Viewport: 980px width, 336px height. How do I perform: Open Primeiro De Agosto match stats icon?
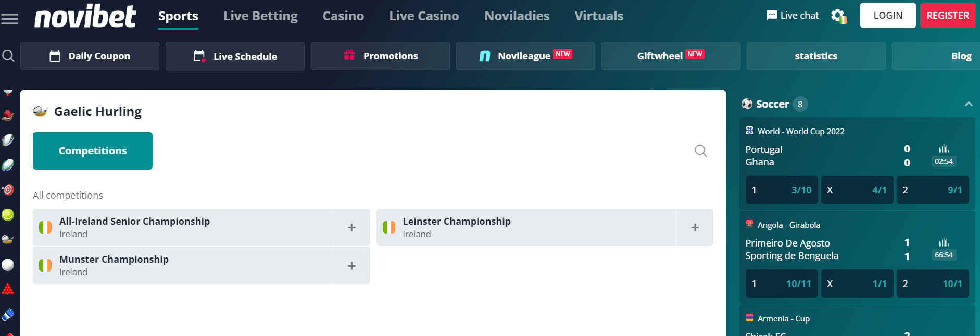pyautogui.click(x=944, y=242)
